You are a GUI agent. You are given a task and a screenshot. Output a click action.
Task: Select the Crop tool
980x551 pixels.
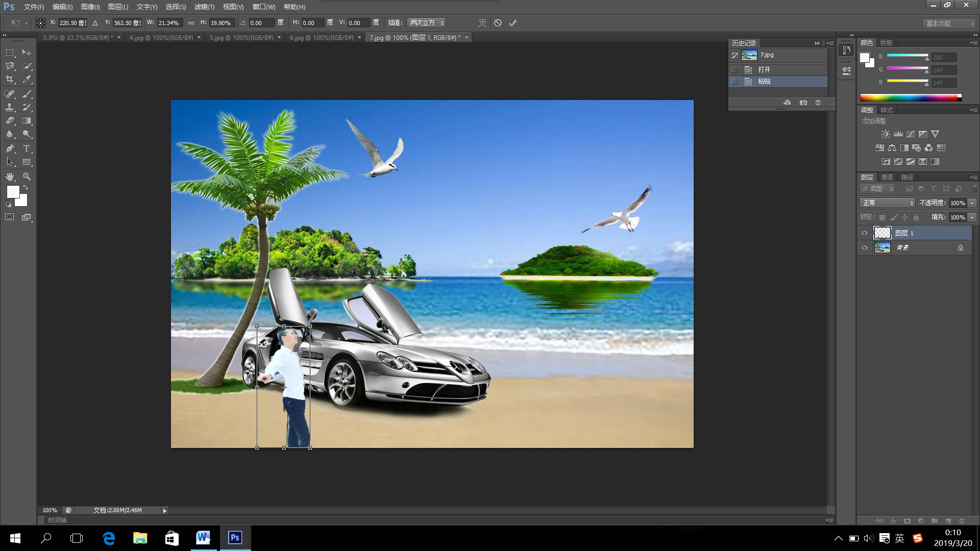pyautogui.click(x=10, y=79)
